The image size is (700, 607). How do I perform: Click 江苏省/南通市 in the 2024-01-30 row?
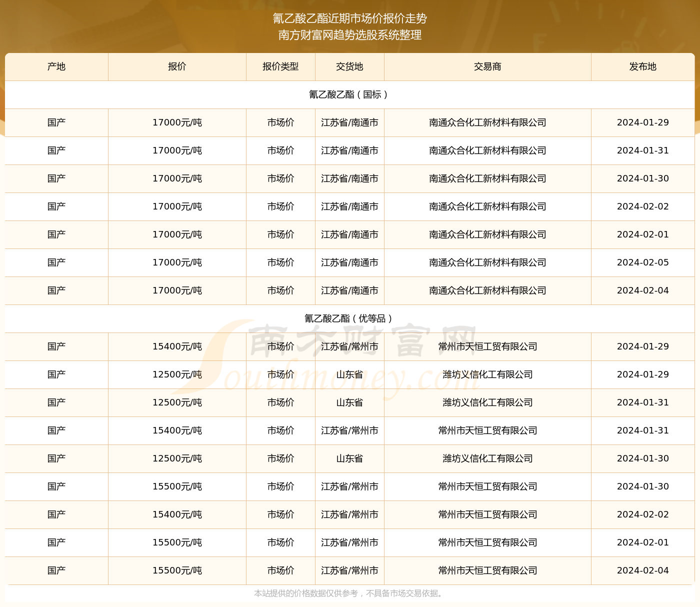click(349, 178)
